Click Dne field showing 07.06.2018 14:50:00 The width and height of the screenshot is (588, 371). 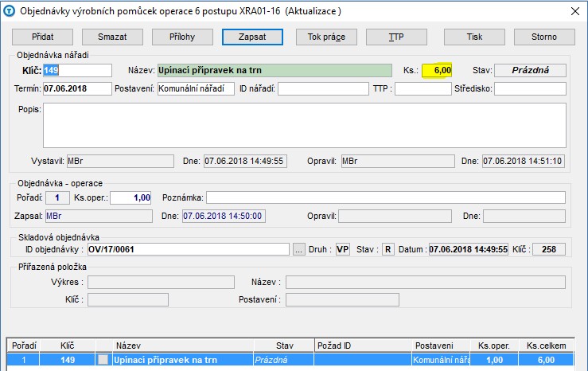[224, 216]
